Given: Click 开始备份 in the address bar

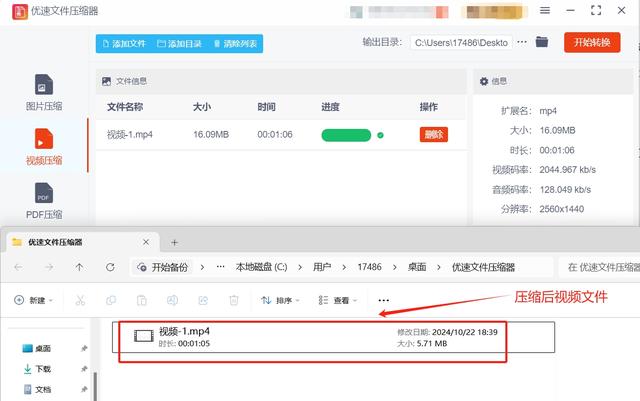Looking at the screenshot, I should pyautogui.click(x=162, y=267).
